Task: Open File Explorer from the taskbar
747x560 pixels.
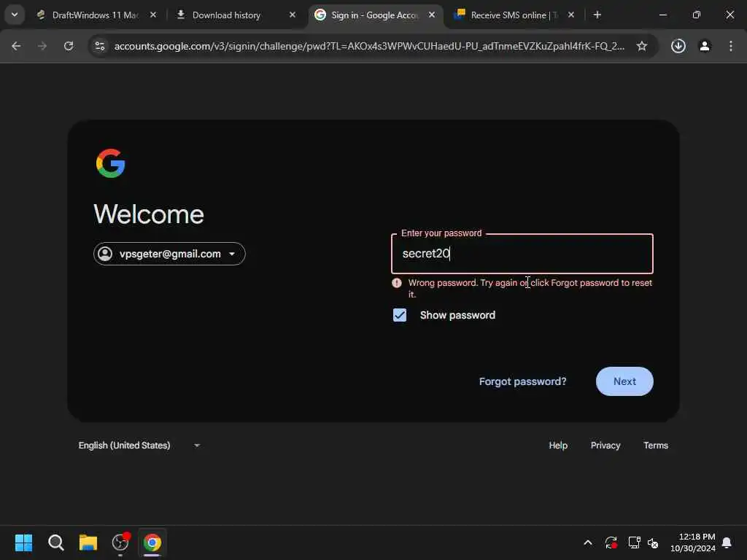Action: 88,542
